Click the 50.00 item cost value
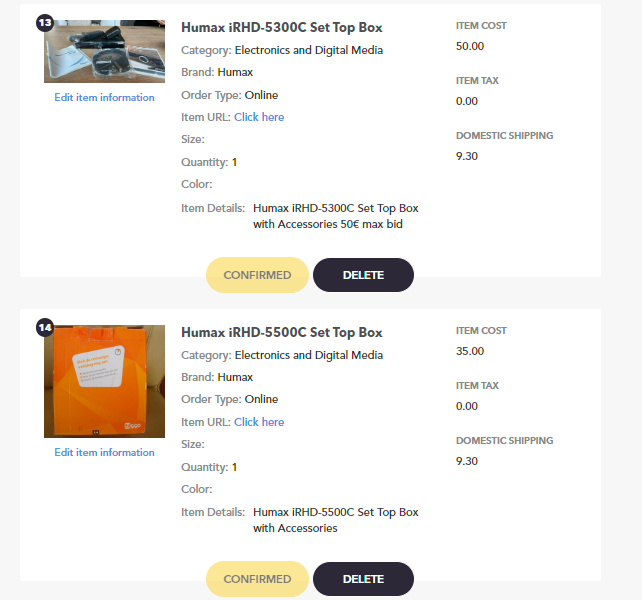Image resolution: width=642 pixels, height=600 pixels. pyautogui.click(x=470, y=46)
